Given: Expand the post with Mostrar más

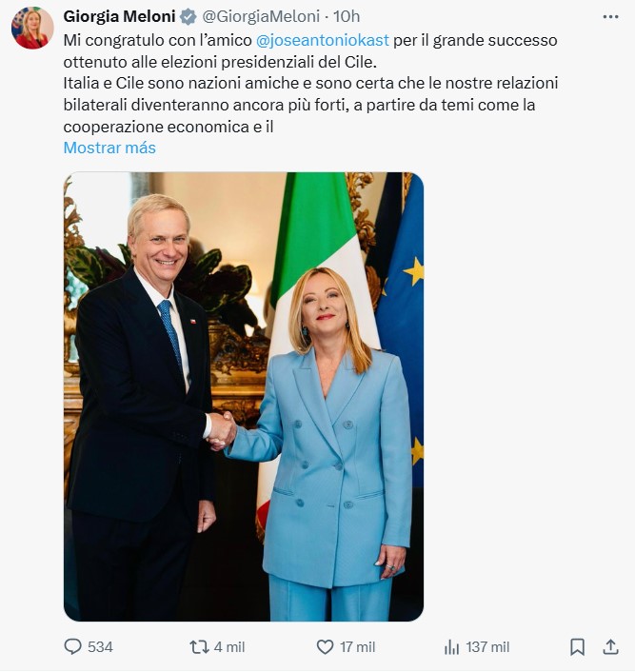Looking at the screenshot, I should (109, 148).
